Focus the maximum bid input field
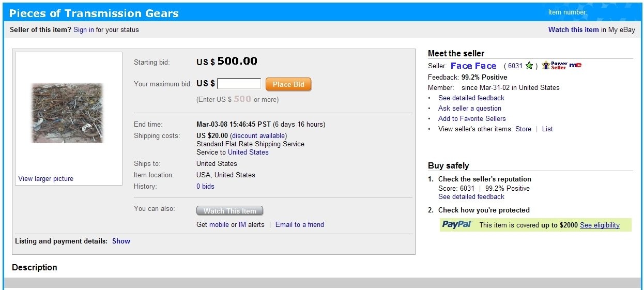 coord(239,84)
